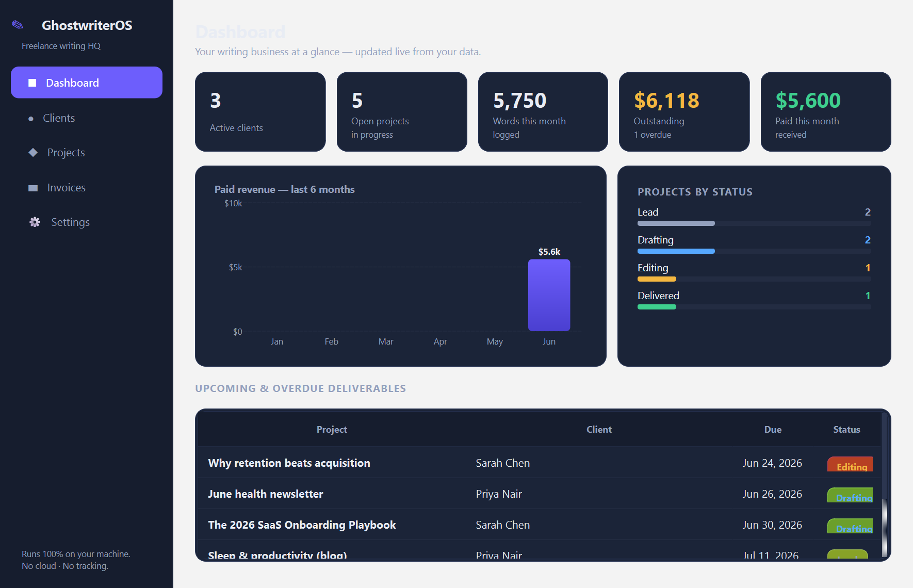Select the Open projects stat card
This screenshot has height=588, width=913.
[402, 112]
